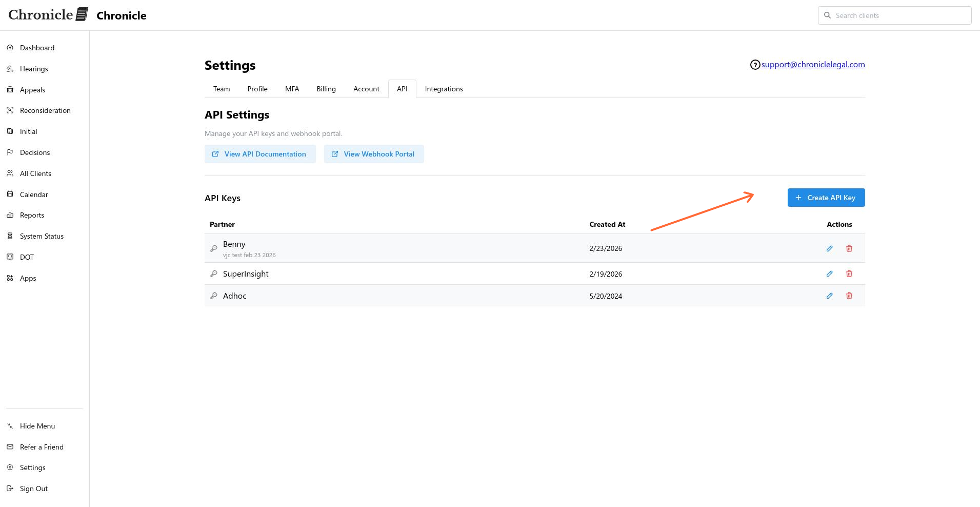
Task: Delete the Benny API key
Action: pos(849,248)
